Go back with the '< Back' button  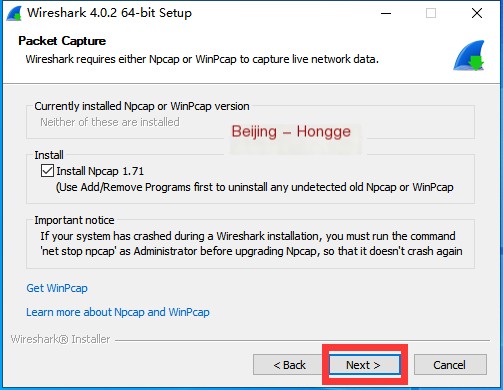pos(289,365)
